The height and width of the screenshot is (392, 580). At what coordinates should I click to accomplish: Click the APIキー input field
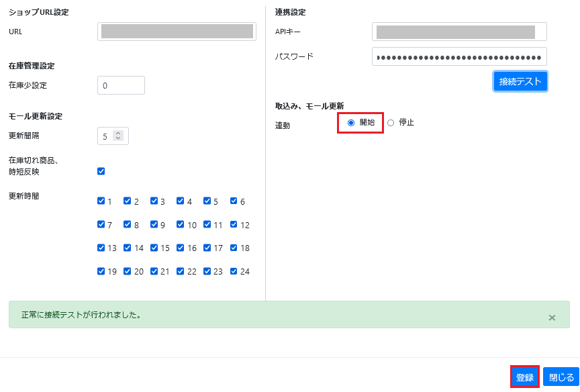click(459, 32)
